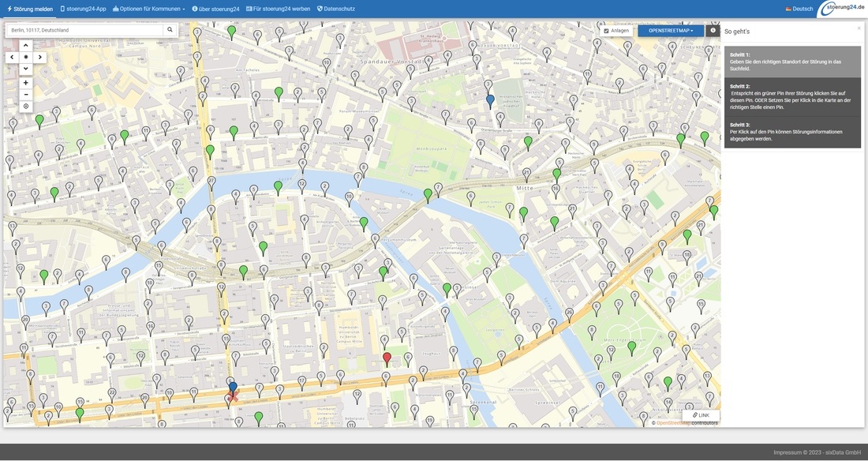868x461 pixels.
Task: Open the Störung melden tab
Action: (x=30, y=9)
